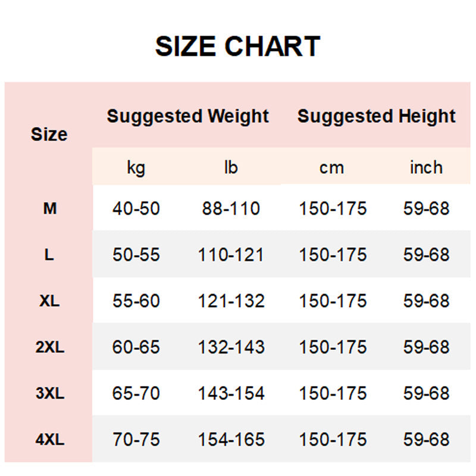Click the 65-70 kg cell
This screenshot has height=476, width=476.
[x=136, y=393]
